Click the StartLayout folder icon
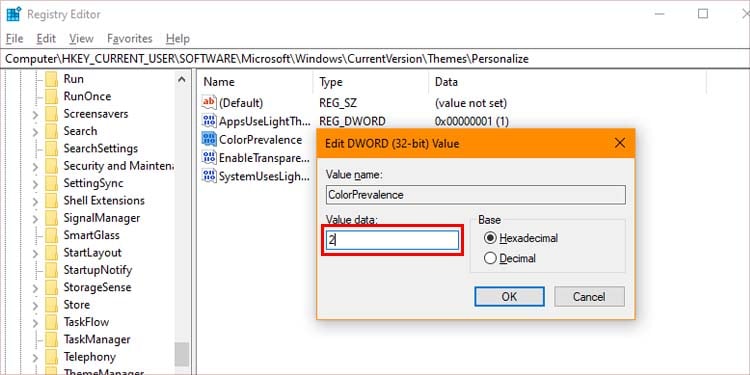This screenshot has width=750, height=375. 51,253
